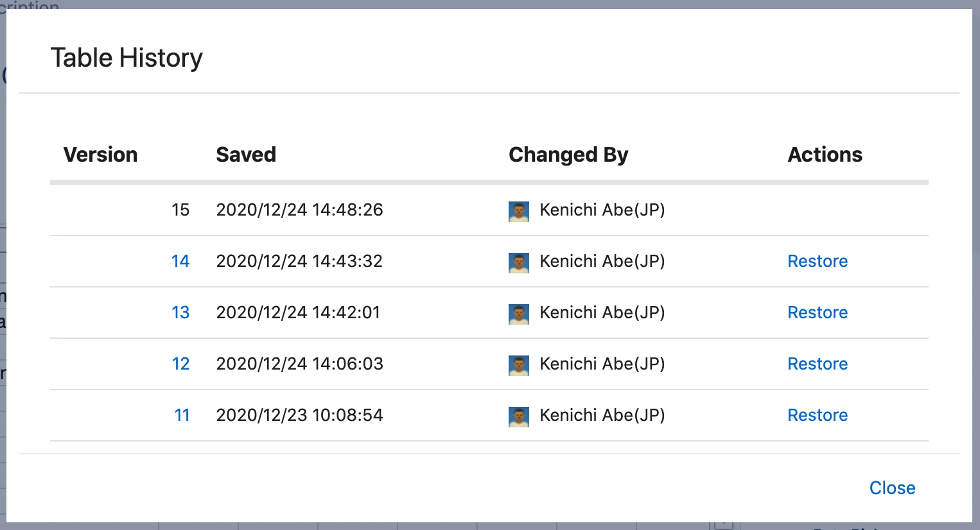Click Kenichi Abe avatar in version 15 row
This screenshot has height=530, width=980.
pyautogui.click(x=519, y=211)
